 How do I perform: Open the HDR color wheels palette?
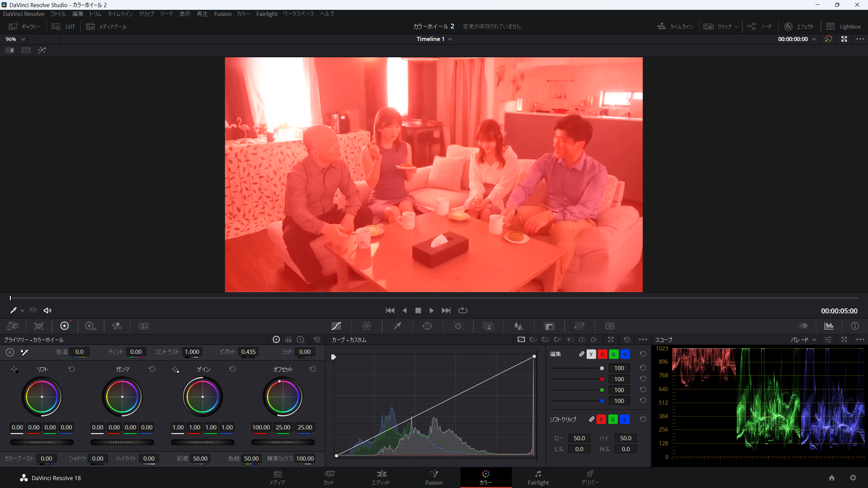point(91,326)
